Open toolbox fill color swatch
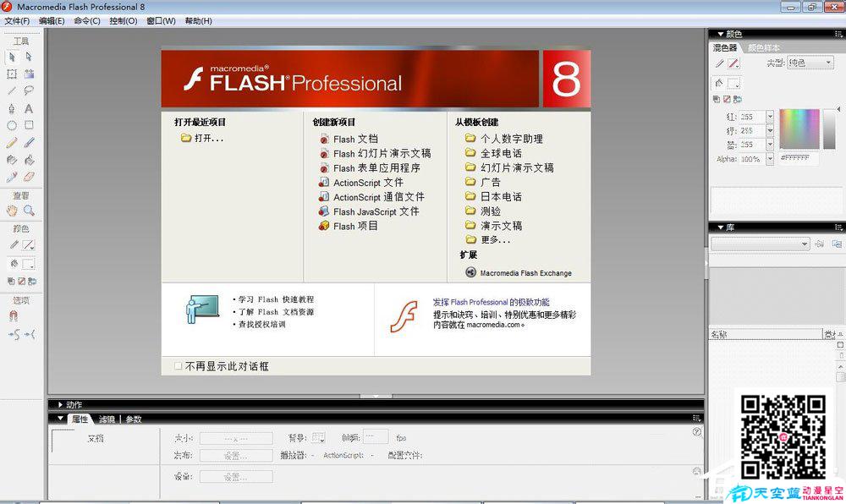846x504 pixels. [x=29, y=264]
